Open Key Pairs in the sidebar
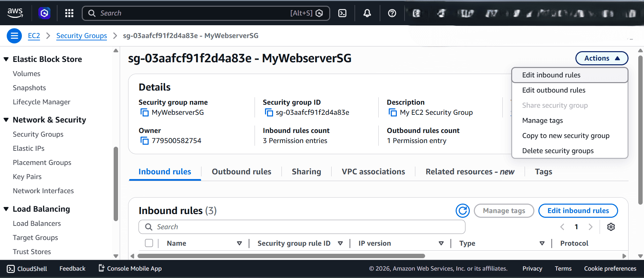644x278 pixels. click(x=27, y=177)
